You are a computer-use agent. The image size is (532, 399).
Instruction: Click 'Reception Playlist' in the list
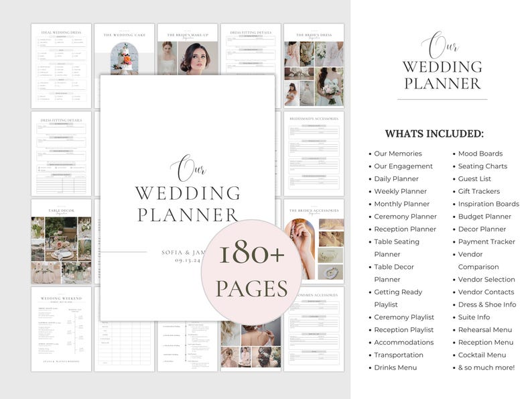(x=403, y=330)
